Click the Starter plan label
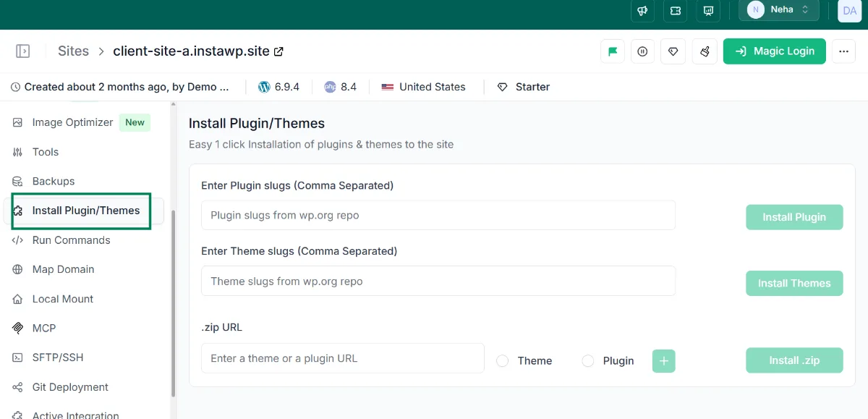 533,87
